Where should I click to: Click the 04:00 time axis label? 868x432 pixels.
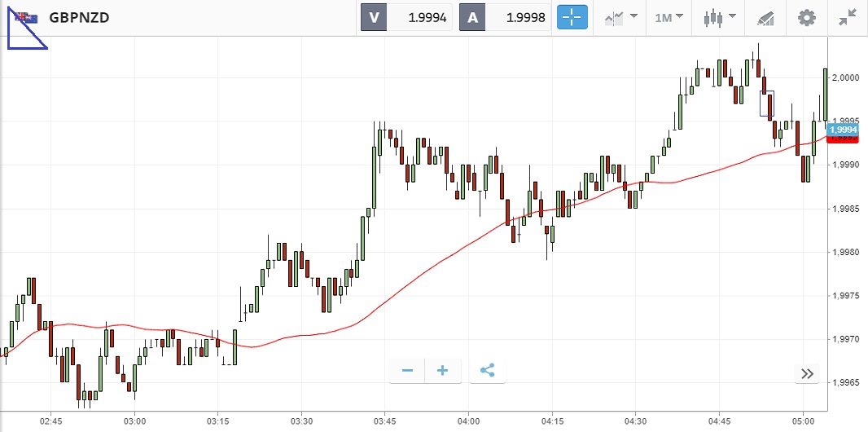469,421
